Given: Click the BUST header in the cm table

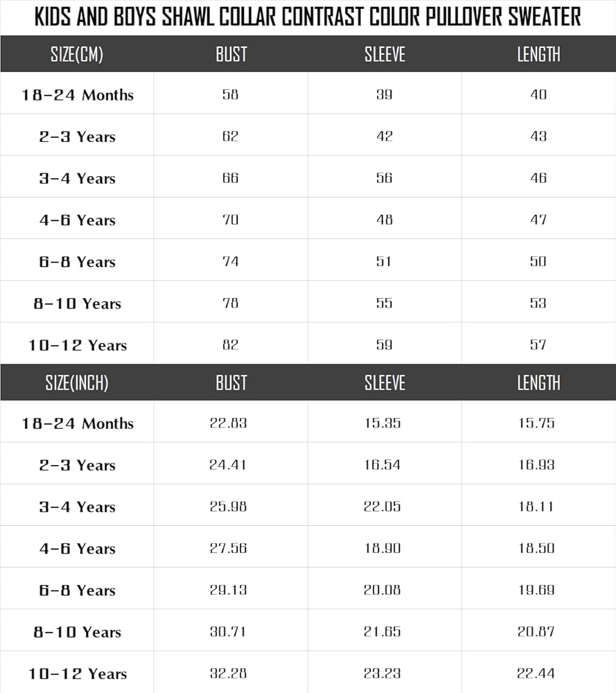Looking at the screenshot, I should 231,54.
